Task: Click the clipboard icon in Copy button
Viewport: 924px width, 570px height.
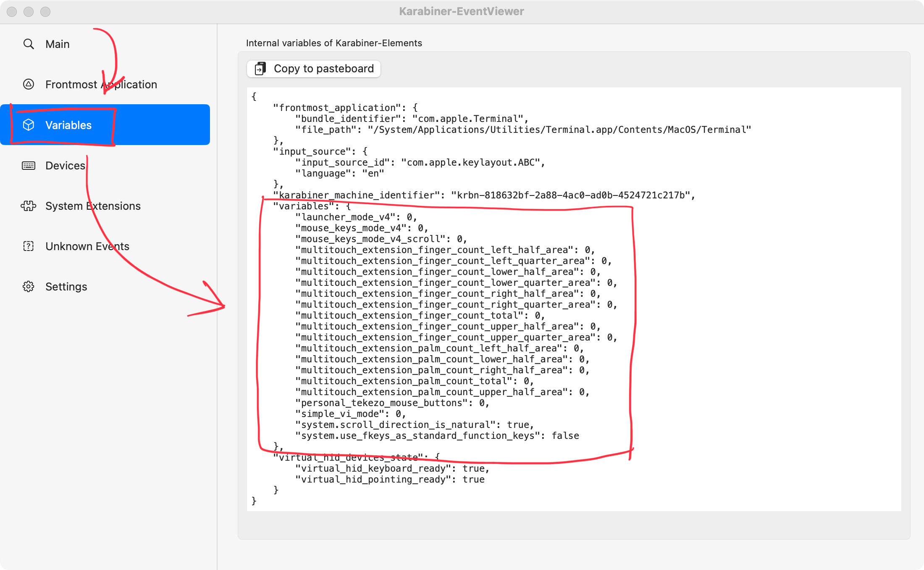Action: point(260,69)
